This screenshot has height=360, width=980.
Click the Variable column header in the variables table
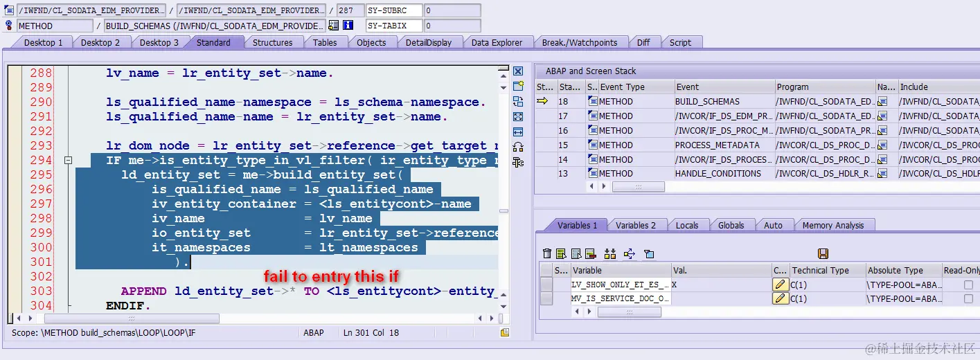pos(620,271)
